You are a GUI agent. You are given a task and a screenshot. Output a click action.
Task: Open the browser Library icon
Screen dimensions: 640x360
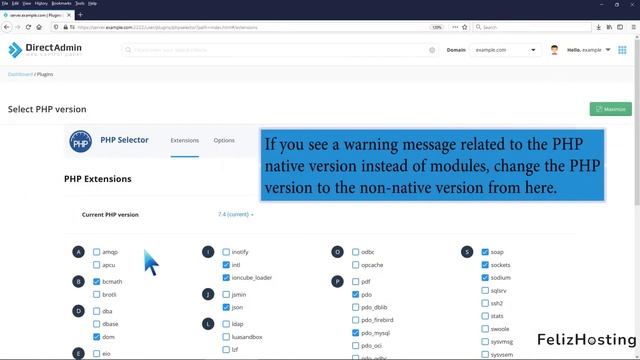(x=609, y=27)
